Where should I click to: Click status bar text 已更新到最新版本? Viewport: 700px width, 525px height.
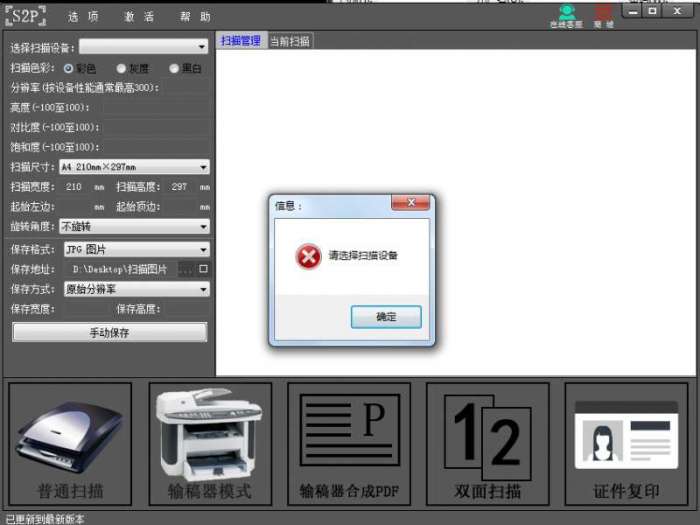click(45, 519)
